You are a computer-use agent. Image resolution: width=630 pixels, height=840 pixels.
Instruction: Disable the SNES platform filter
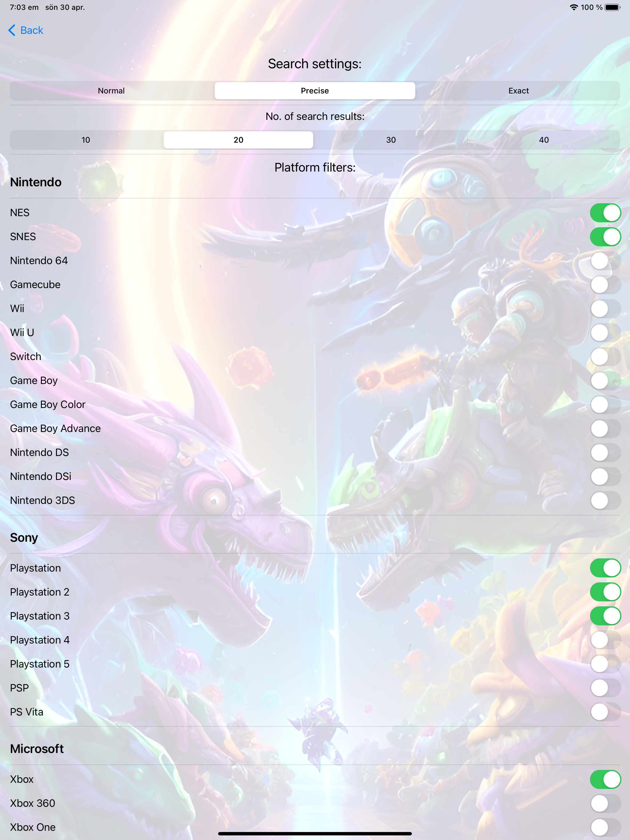point(605,236)
